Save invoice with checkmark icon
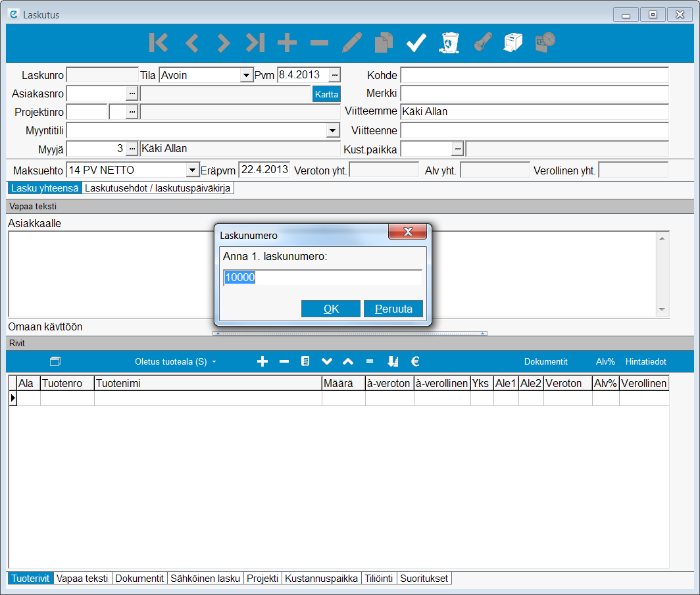 (416, 43)
